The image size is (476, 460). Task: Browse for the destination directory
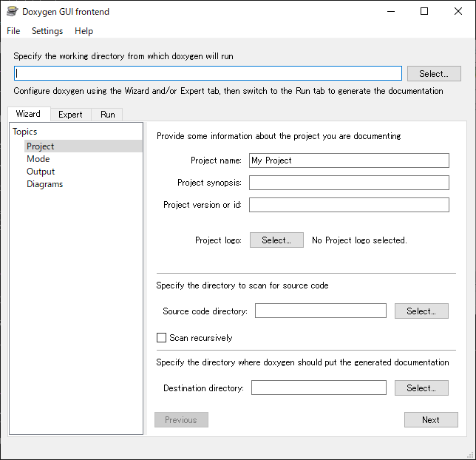click(x=421, y=388)
